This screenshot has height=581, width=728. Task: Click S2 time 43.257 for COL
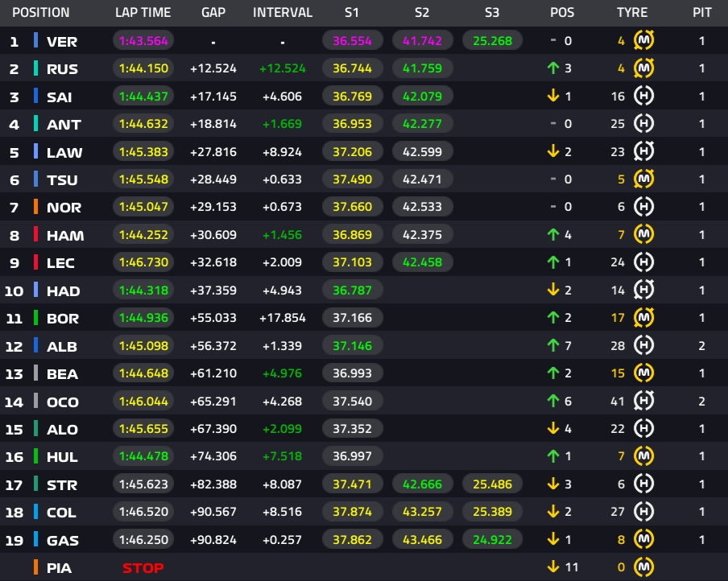(x=423, y=511)
